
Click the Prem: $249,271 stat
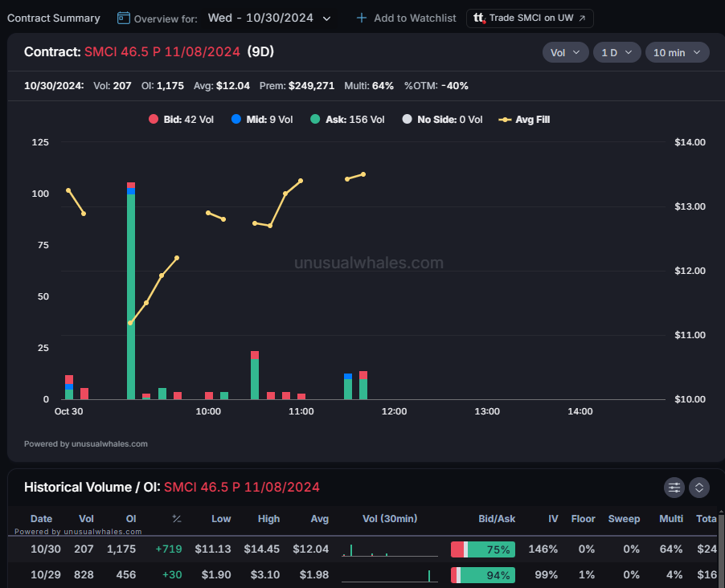pos(297,86)
